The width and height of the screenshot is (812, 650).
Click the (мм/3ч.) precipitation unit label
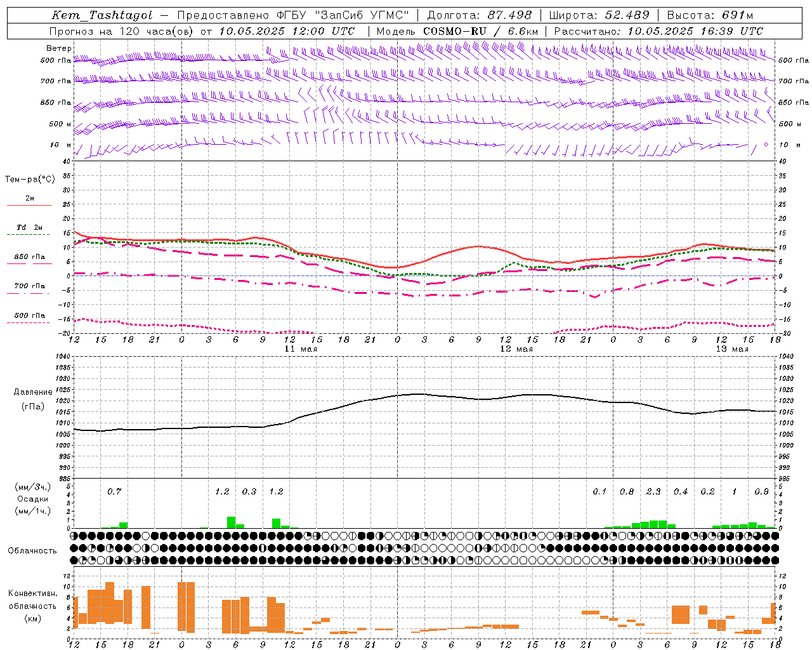point(32,487)
